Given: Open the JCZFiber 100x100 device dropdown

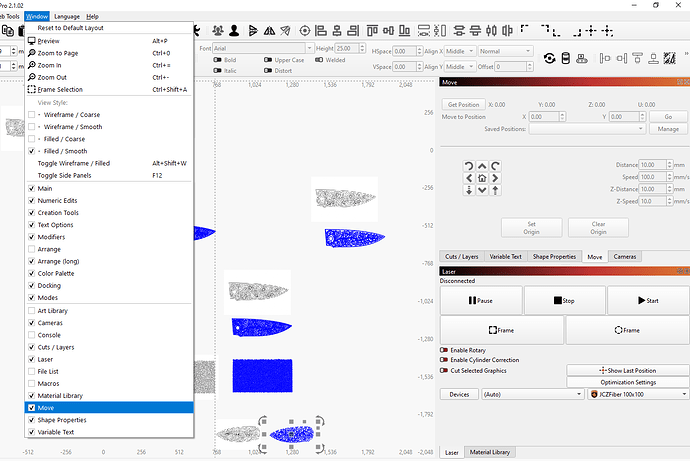Looking at the screenshot, I should pyautogui.click(x=638, y=394).
